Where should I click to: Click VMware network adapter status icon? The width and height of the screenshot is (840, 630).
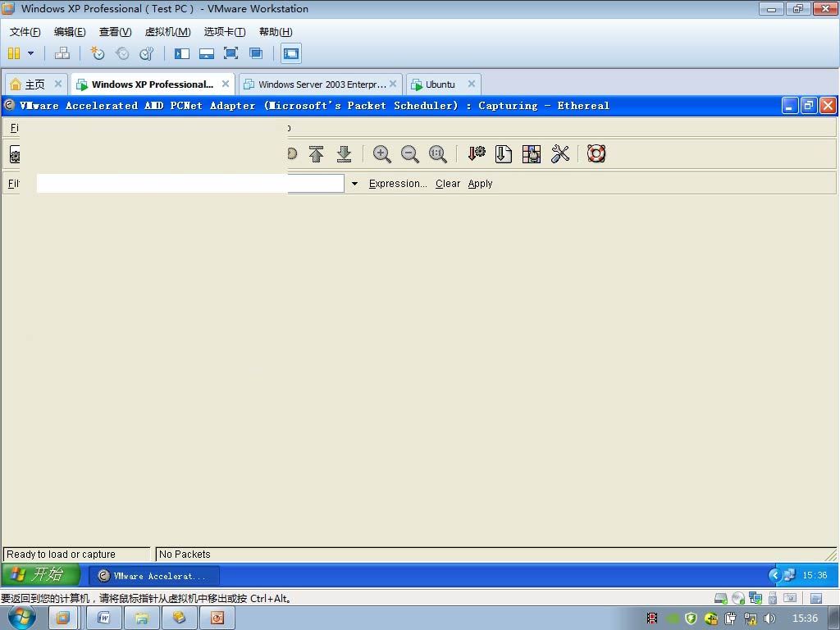[x=756, y=598]
